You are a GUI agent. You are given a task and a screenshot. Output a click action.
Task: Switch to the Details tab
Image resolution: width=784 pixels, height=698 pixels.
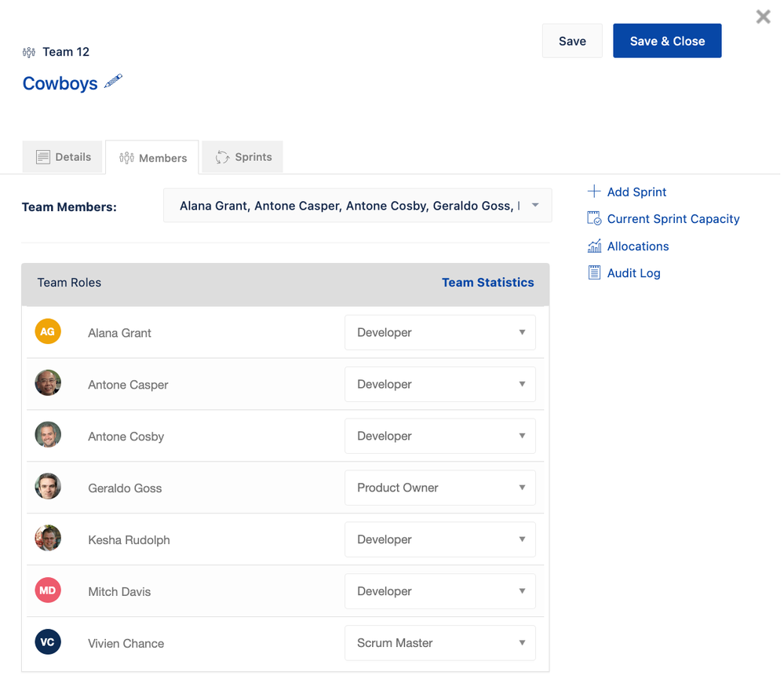pyautogui.click(x=64, y=157)
